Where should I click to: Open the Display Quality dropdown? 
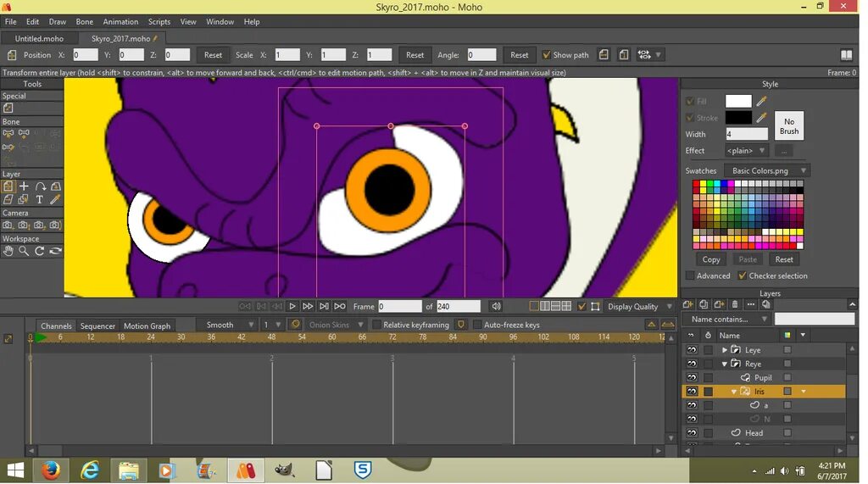pyautogui.click(x=639, y=306)
